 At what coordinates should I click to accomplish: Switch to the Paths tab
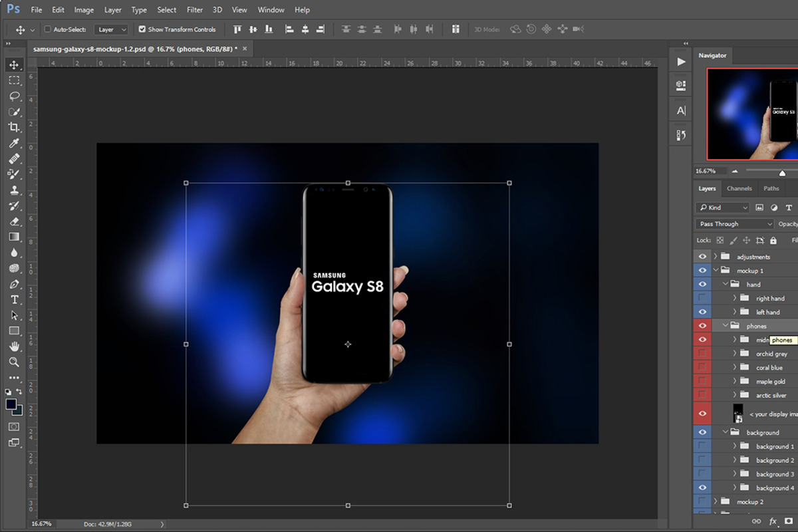pyautogui.click(x=771, y=188)
